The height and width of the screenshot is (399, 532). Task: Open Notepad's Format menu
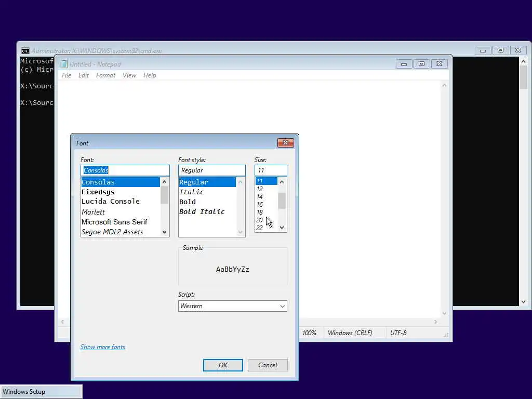(x=105, y=75)
